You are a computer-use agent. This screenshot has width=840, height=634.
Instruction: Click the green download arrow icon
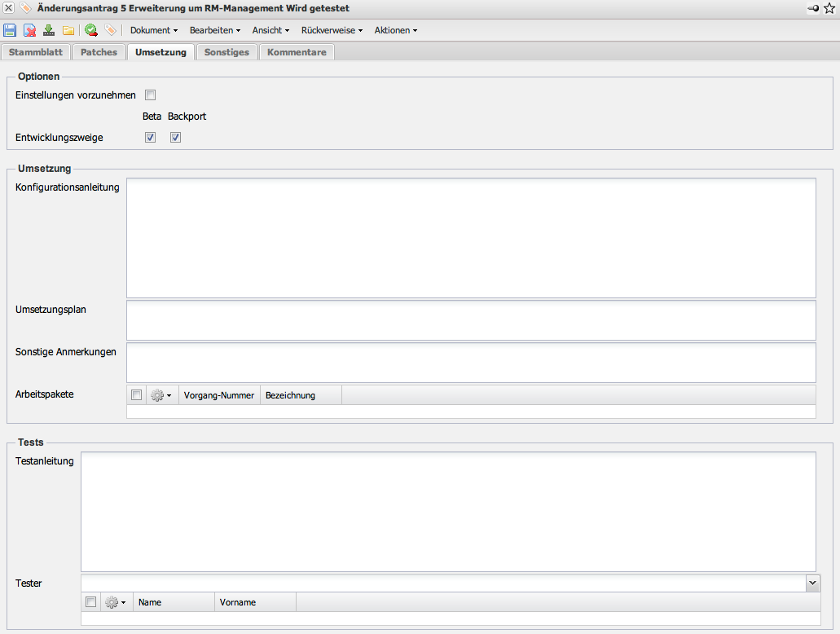pos(49,30)
